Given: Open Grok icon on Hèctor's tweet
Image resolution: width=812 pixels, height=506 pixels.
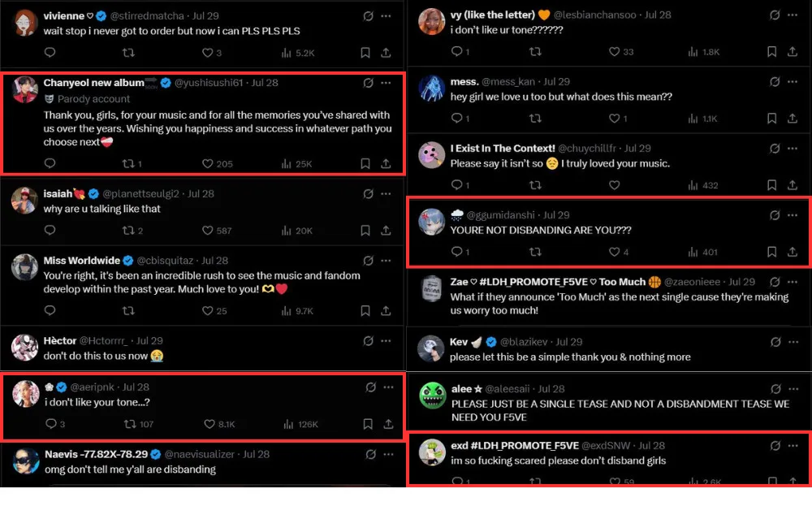Looking at the screenshot, I should tap(368, 340).
